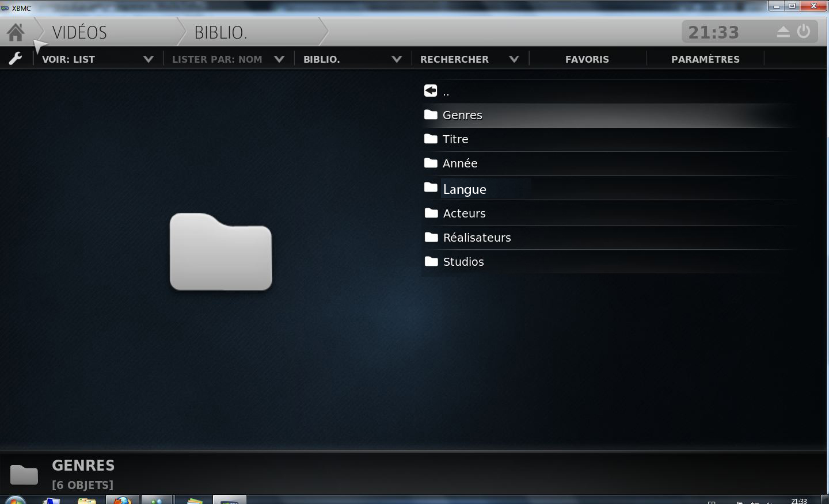Click the large folder thumbnail preview
Viewport: 829px width, 504px height.
pyautogui.click(x=220, y=252)
